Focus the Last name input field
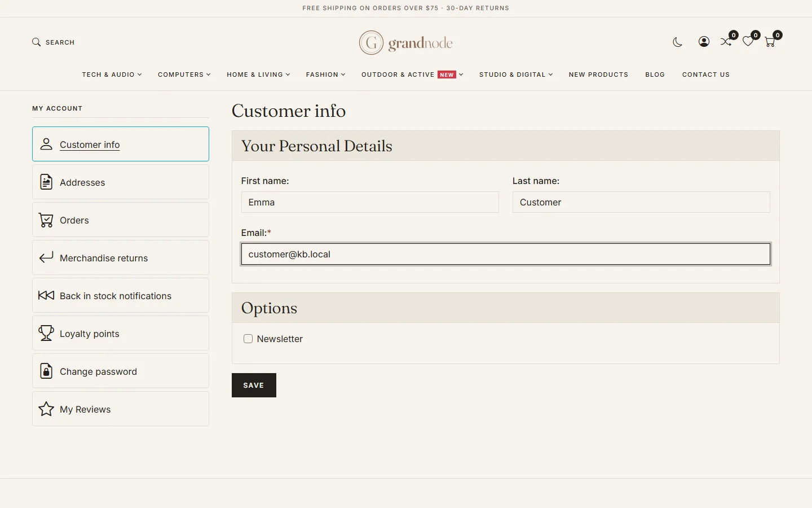The width and height of the screenshot is (812, 508). (x=641, y=202)
